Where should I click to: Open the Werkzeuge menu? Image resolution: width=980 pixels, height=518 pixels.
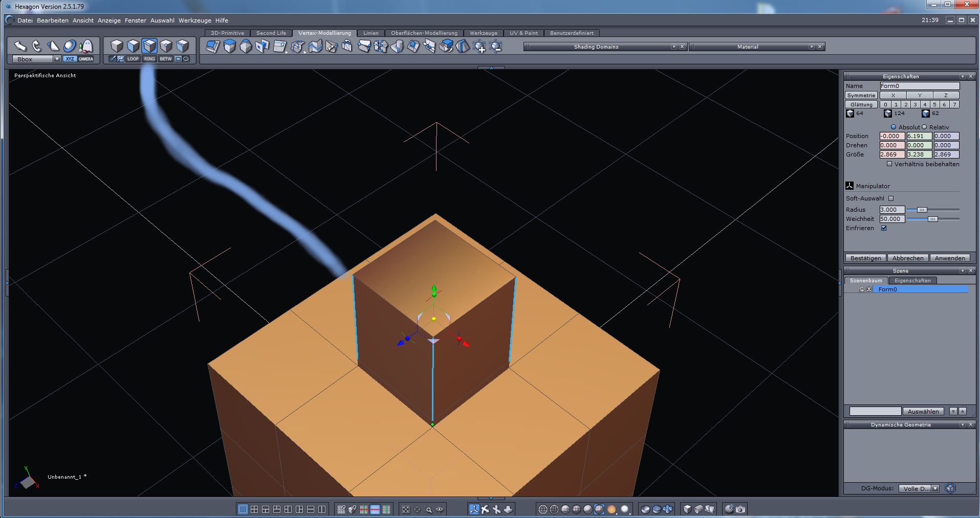195,20
